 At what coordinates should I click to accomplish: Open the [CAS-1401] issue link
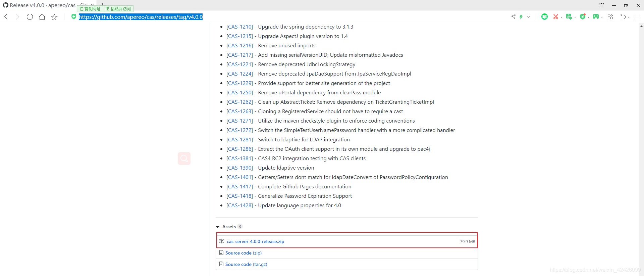click(x=239, y=177)
